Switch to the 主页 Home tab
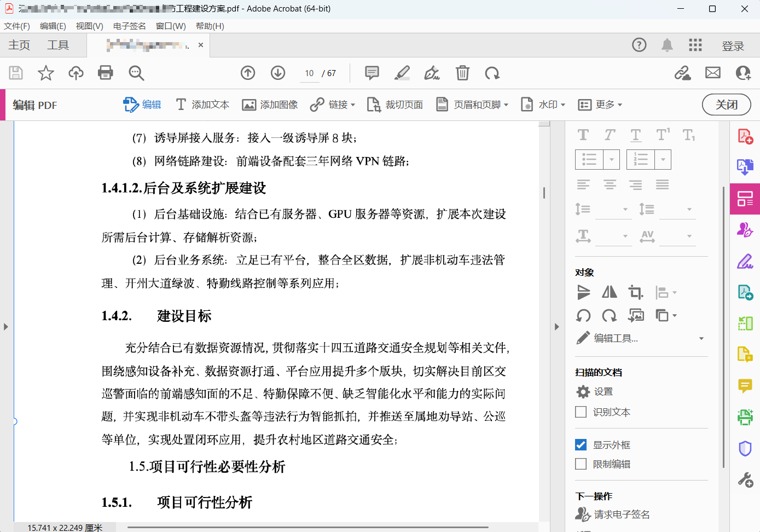Image resolution: width=760 pixels, height=532 pixels. 19,45
